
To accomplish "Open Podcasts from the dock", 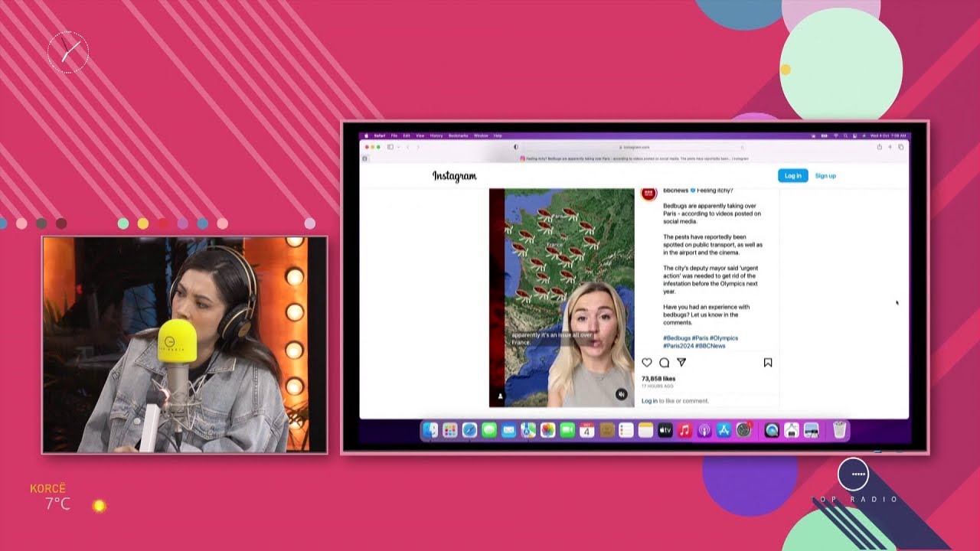I will (x=704, y=431).
